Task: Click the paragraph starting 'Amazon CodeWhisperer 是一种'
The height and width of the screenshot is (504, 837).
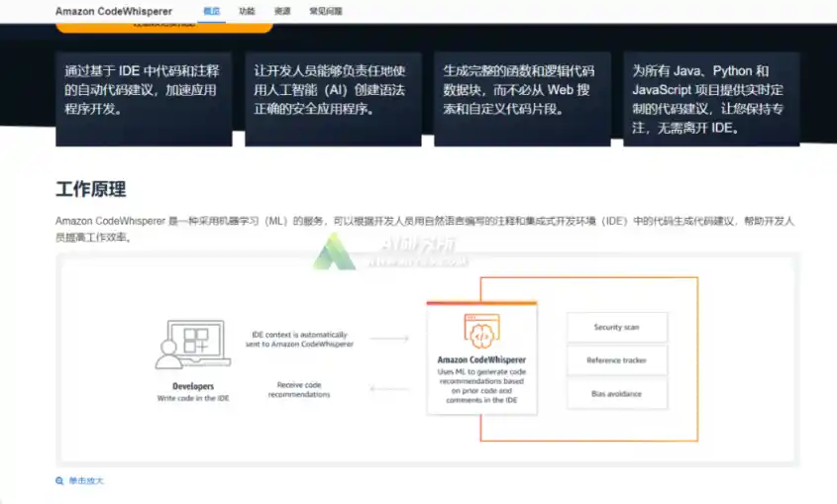Action: coord(425,229)
